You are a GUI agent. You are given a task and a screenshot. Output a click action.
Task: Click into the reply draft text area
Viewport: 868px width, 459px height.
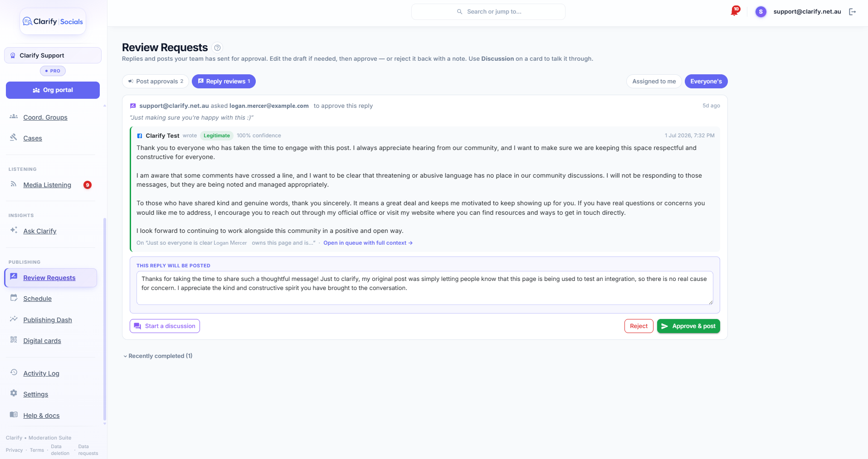[x=424, y=288]
